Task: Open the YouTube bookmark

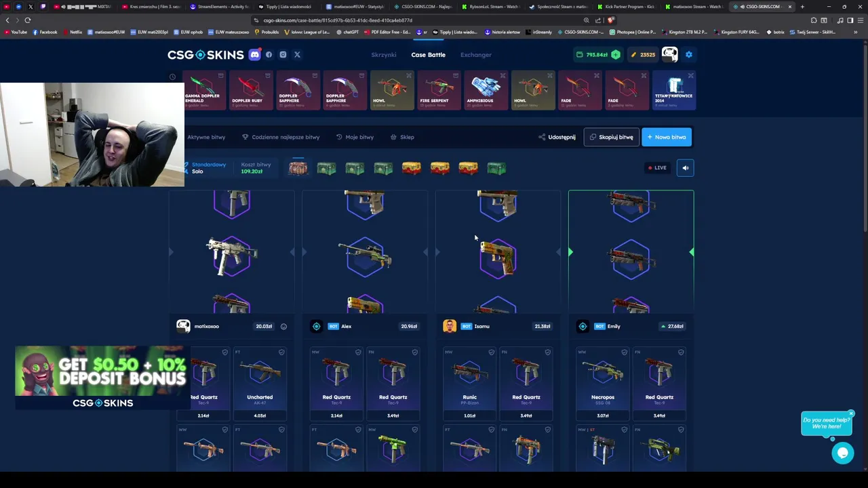Action: [16, 32]
